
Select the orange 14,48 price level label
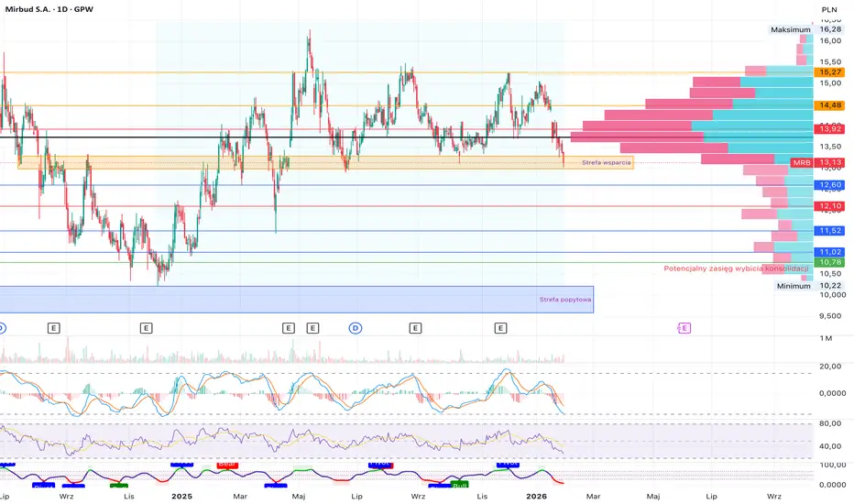click(829, 105)
